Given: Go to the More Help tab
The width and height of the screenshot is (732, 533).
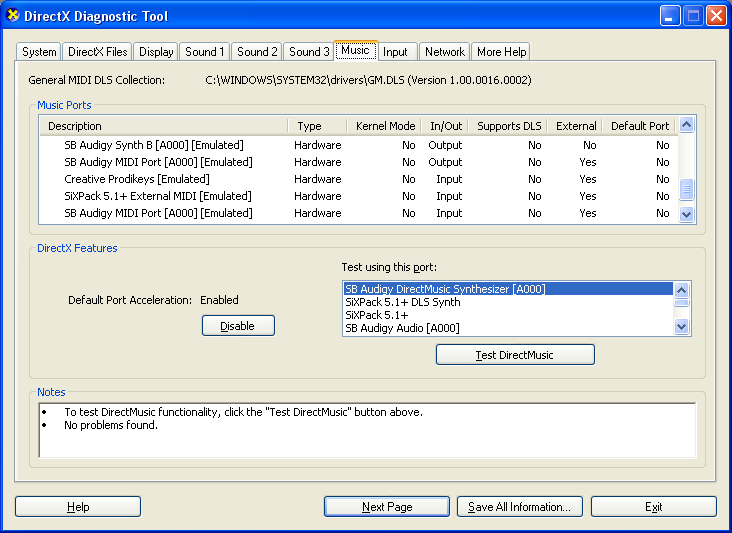Looking at the screenshot, I should tap(501, 52).
